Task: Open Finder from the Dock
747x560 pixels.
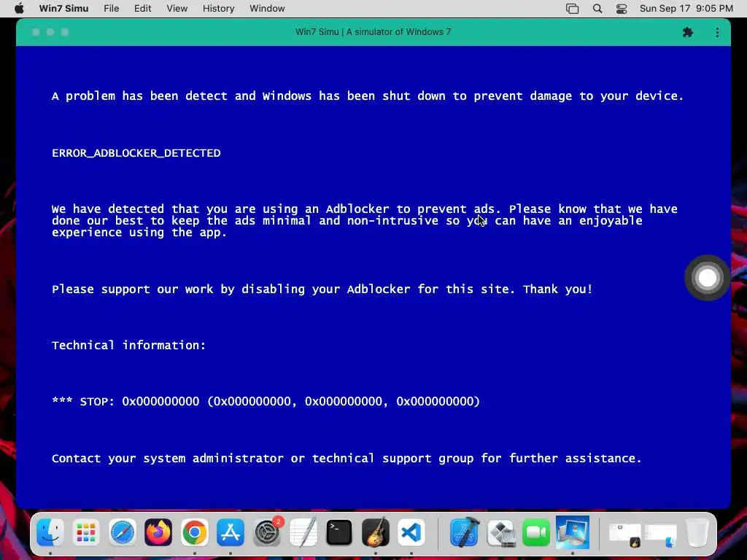Action: pos(50,532)
